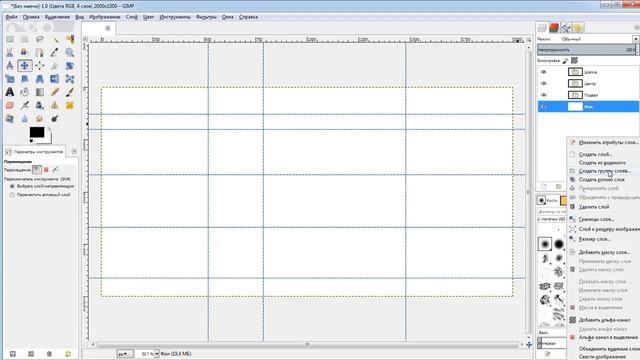Switch to the Channels dock tab
This screenshot has width=640, height=360.
click(x=554, y=27)
